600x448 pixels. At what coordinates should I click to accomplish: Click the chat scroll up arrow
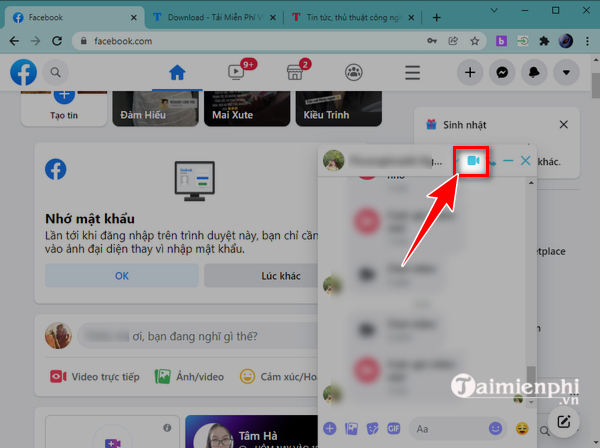coord(531,183)
